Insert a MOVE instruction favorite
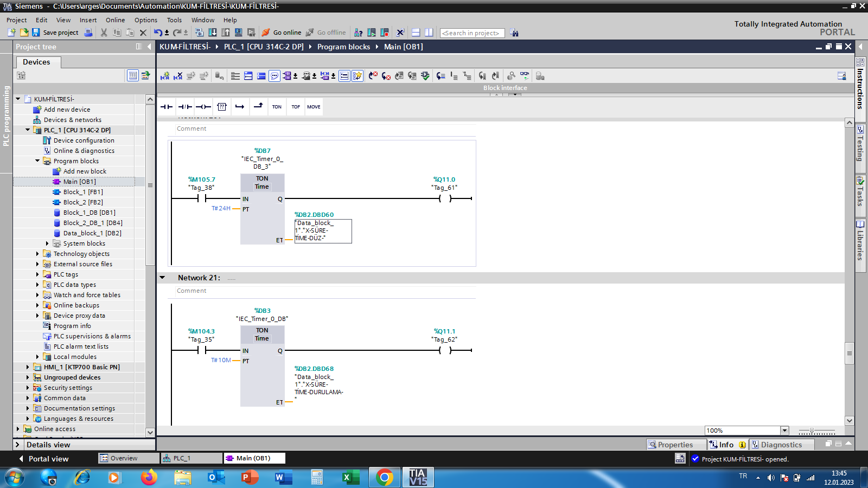 click(x=314, y=107)
